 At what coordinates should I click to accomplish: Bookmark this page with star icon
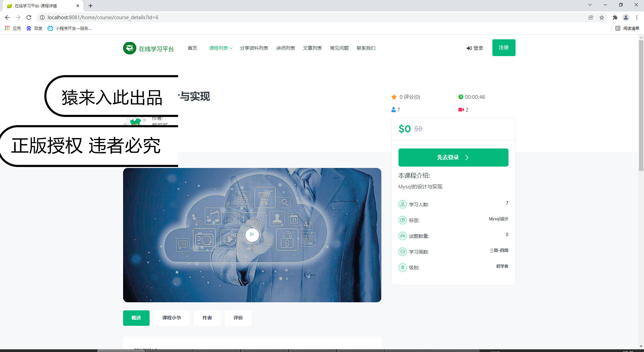tap(602, 17)
